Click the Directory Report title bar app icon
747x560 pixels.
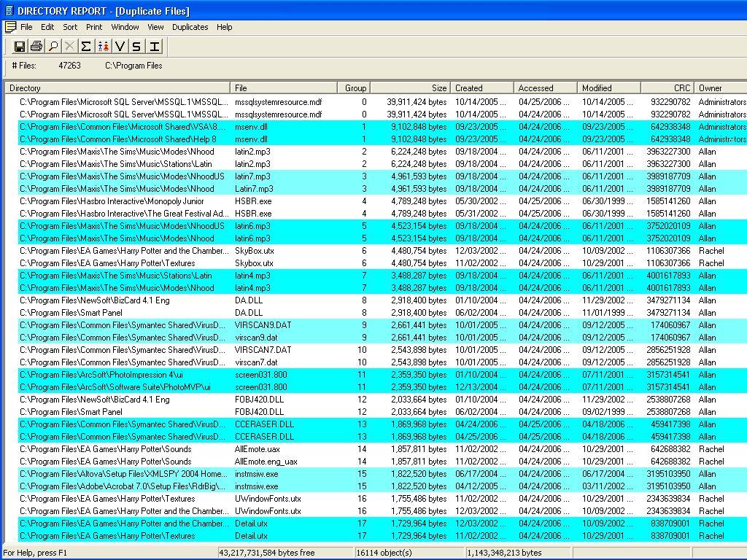9,10
